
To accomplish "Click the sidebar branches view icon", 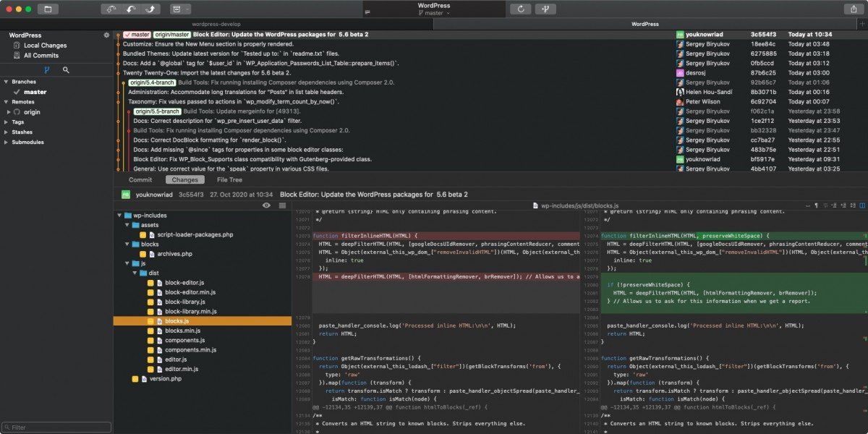I will pos(46,70).
